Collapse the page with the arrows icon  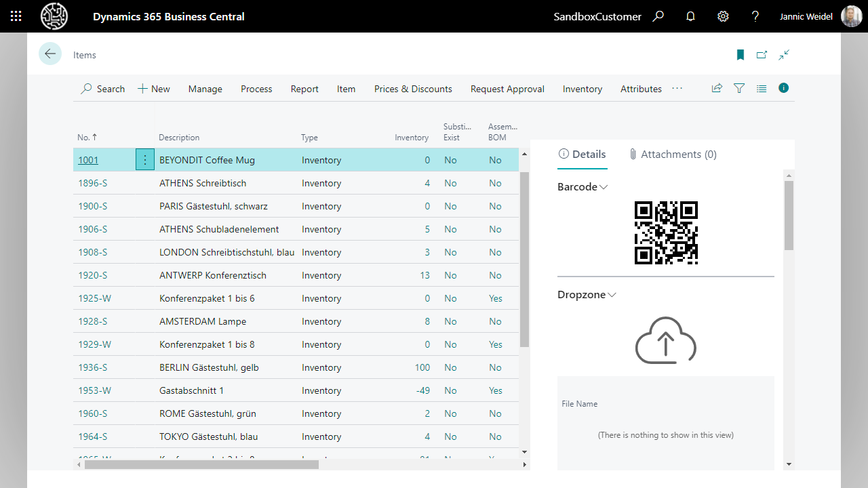pyautogui.click(x=784, y=55)
